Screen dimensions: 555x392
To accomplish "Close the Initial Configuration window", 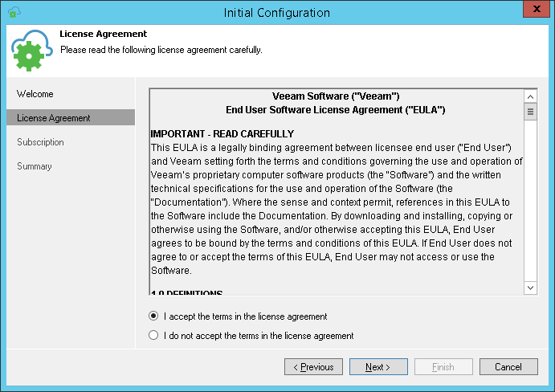I will click(537, 9).
